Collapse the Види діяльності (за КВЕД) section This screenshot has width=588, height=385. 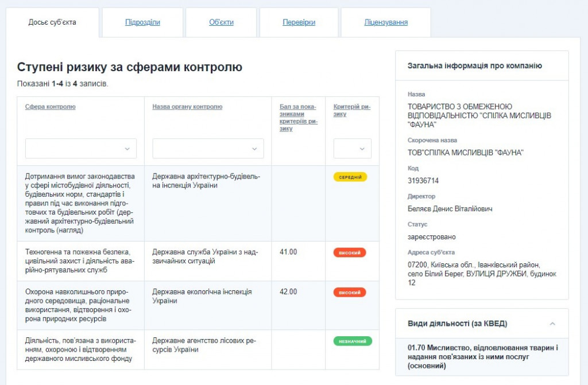552,324
